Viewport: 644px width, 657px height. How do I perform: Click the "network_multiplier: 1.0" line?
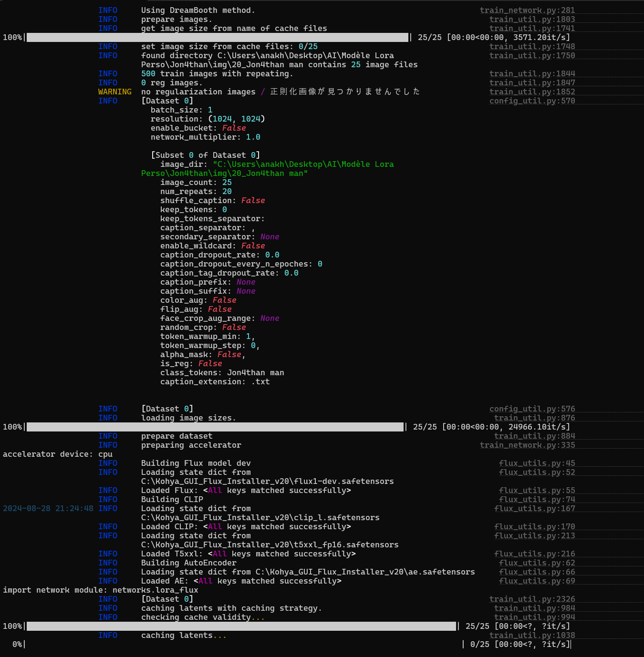206,137
